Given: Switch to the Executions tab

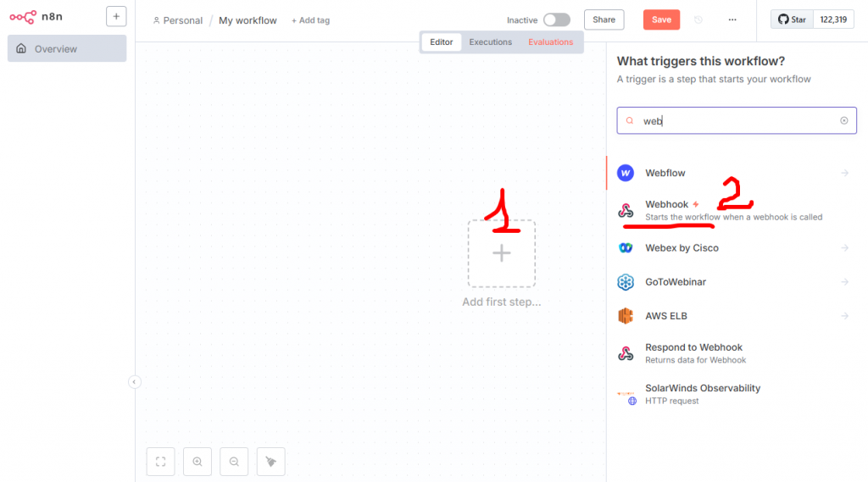Looking at the screenshot, I should (x=491, y=42).
